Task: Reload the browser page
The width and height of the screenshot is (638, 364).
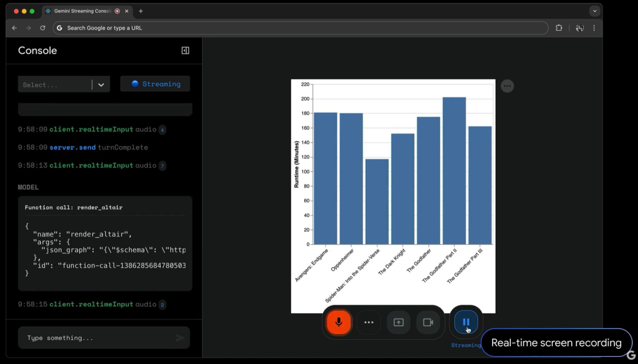Action: [43, 28]
